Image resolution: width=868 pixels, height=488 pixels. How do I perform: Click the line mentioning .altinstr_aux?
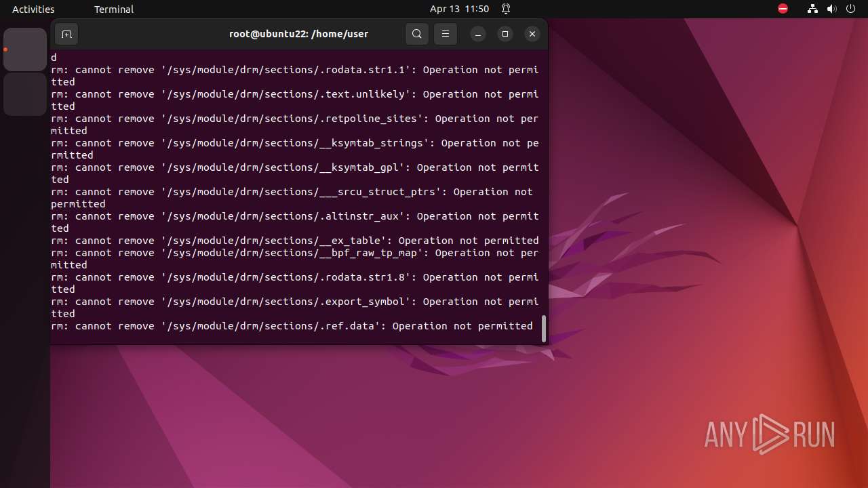pyautogui.click(x=295, y=222)
